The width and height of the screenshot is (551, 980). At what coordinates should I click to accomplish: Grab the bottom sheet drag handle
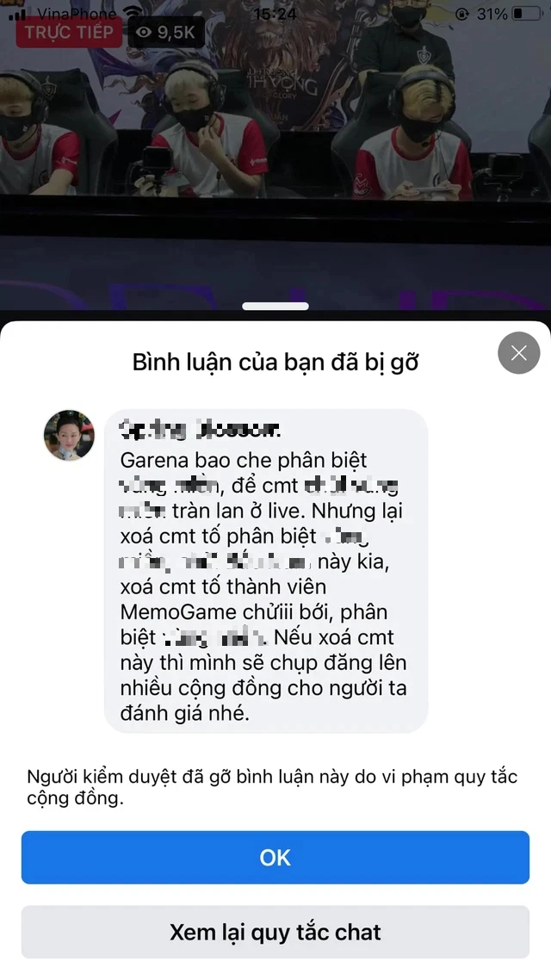[275, 307]
